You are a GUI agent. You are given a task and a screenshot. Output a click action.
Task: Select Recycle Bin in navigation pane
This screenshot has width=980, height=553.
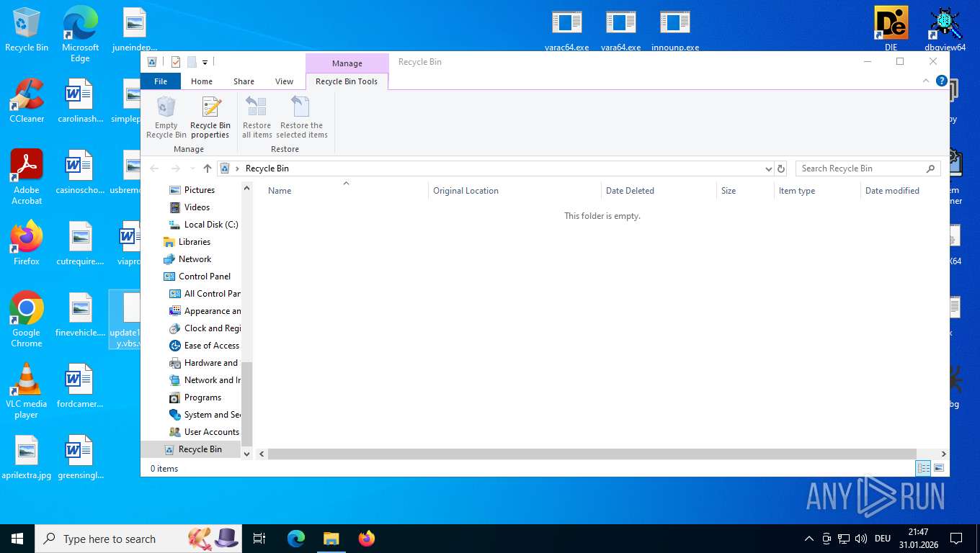tap(192, 449)
